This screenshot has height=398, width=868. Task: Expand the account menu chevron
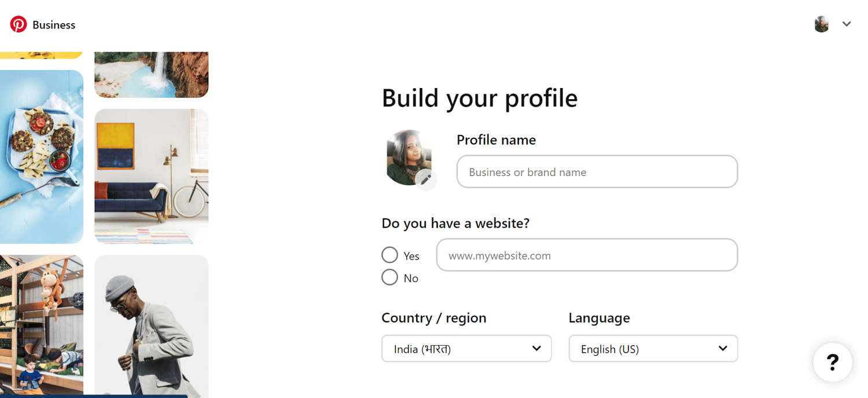(x=847, y=24)
